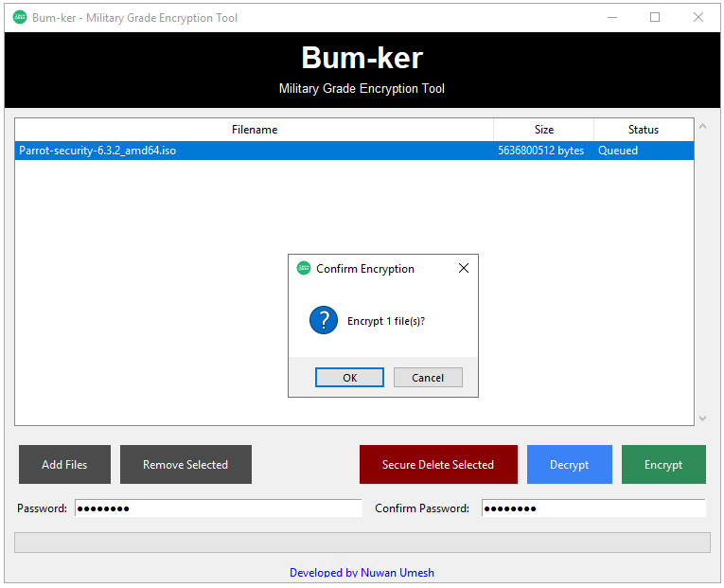Confirm encryption with the OK button
This screenshot has width=724, height=588.
click(349, 378)
